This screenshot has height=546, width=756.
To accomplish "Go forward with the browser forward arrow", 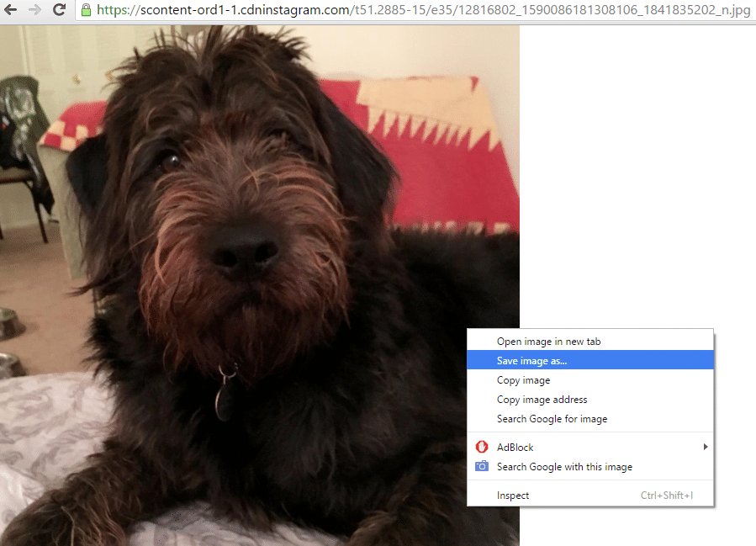I will click(34, 9).
